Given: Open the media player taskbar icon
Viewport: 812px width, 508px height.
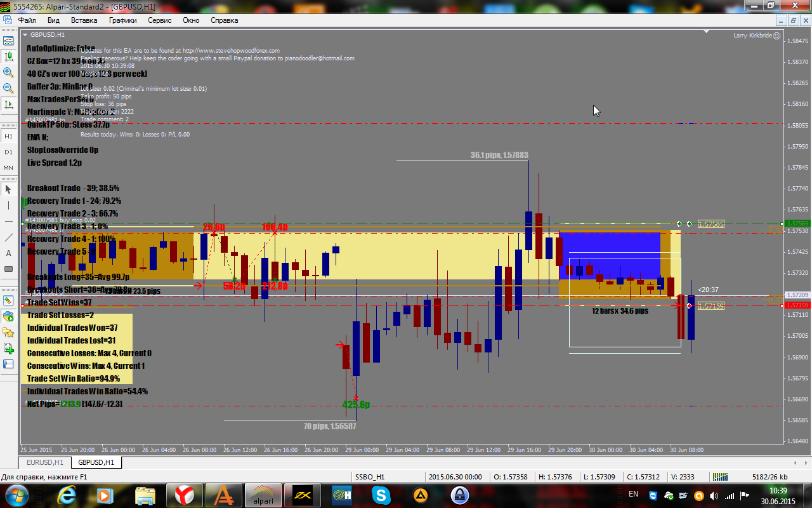Looking at the screenshot, I should (x=105, y=494).
